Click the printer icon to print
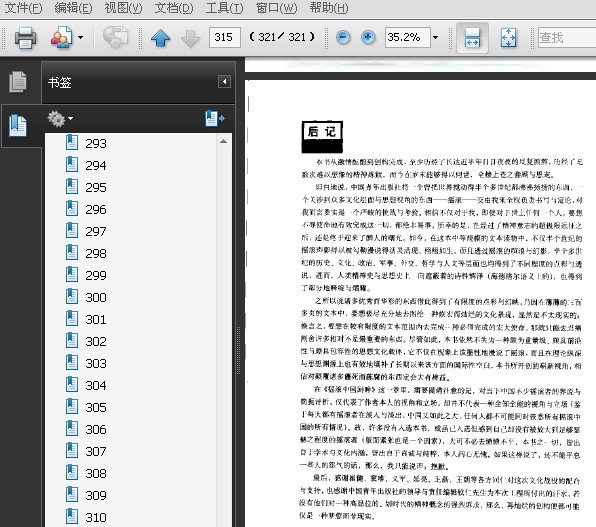The image size is (596, 527). [x=26, y=37]
